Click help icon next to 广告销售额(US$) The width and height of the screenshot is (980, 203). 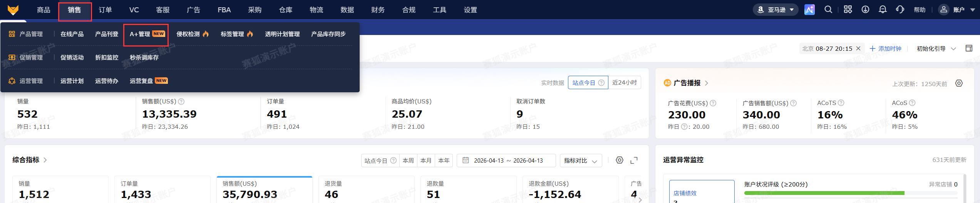(x=793, y=103)
